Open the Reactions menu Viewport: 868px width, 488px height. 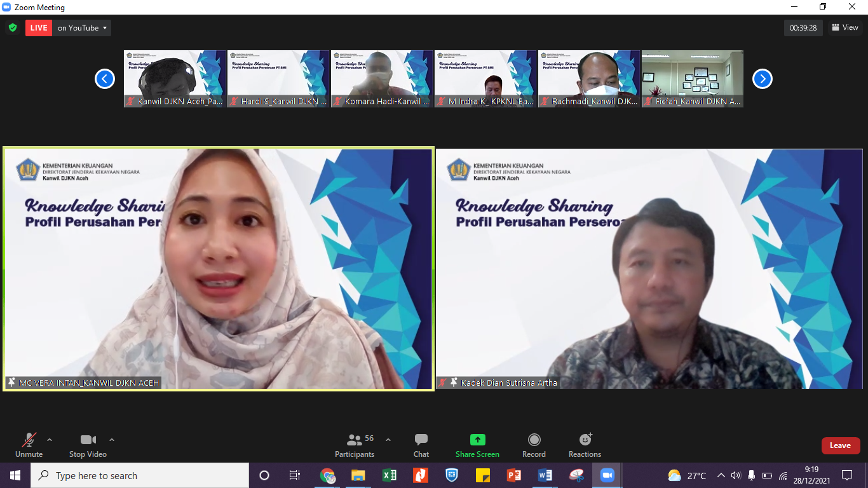click(x=585, y=445)
